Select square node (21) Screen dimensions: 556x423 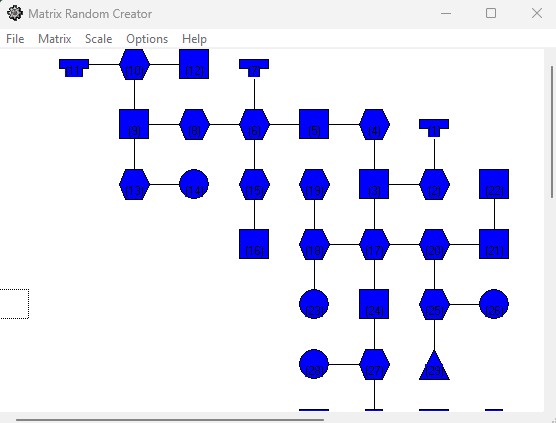pyautogui.click(x=494, y=244)
